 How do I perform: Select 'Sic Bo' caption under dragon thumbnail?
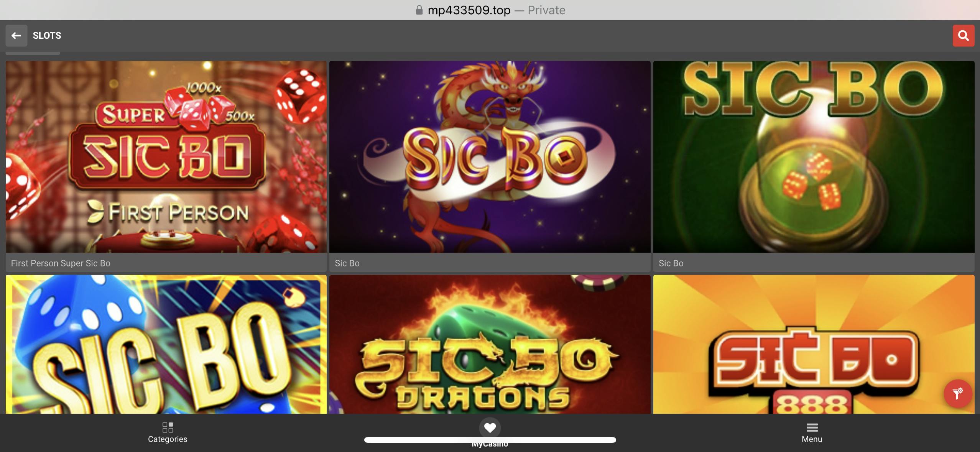point(347,263)
